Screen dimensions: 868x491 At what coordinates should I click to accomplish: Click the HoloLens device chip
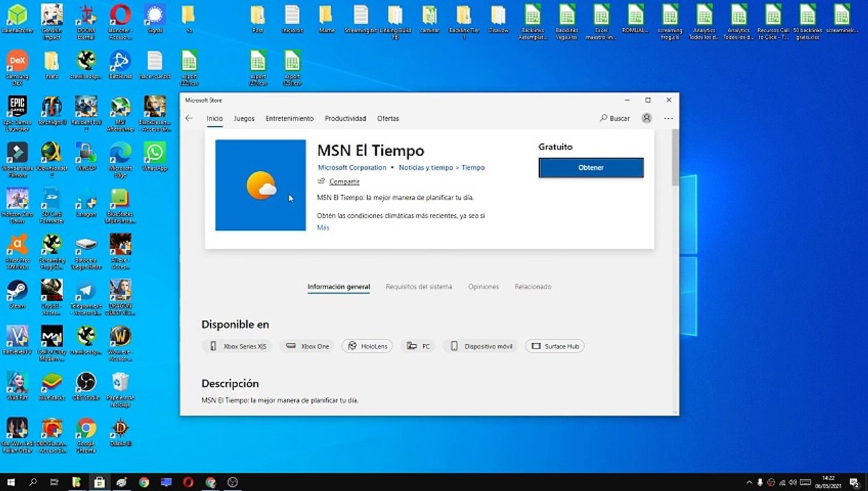tap(367, 346)
